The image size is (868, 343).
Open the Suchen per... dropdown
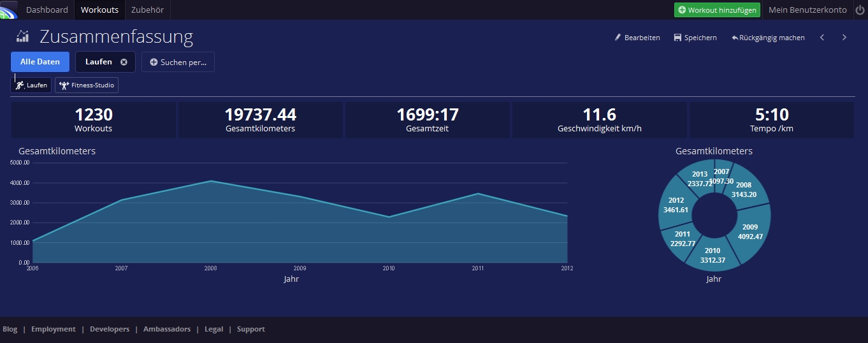178,62
